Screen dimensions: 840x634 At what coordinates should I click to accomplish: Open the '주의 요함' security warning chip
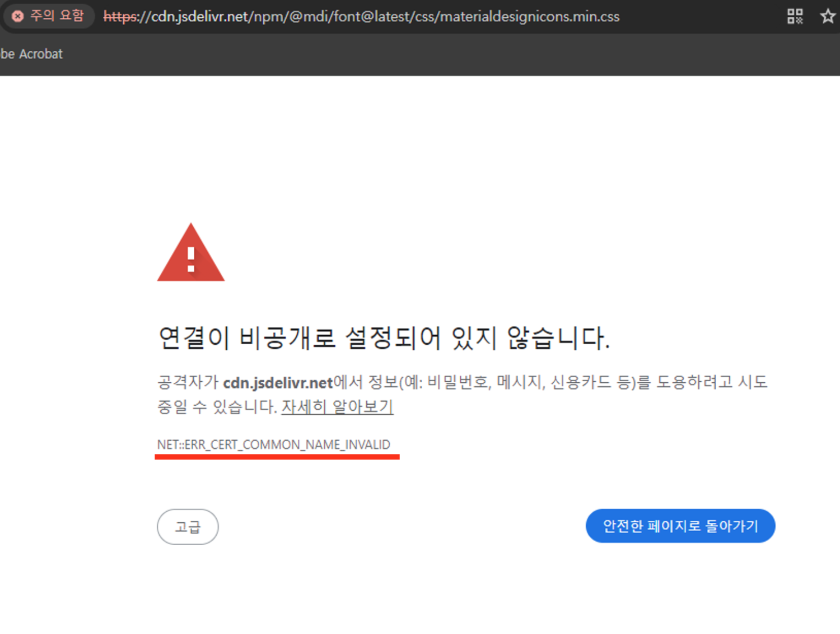coord(48,16)
